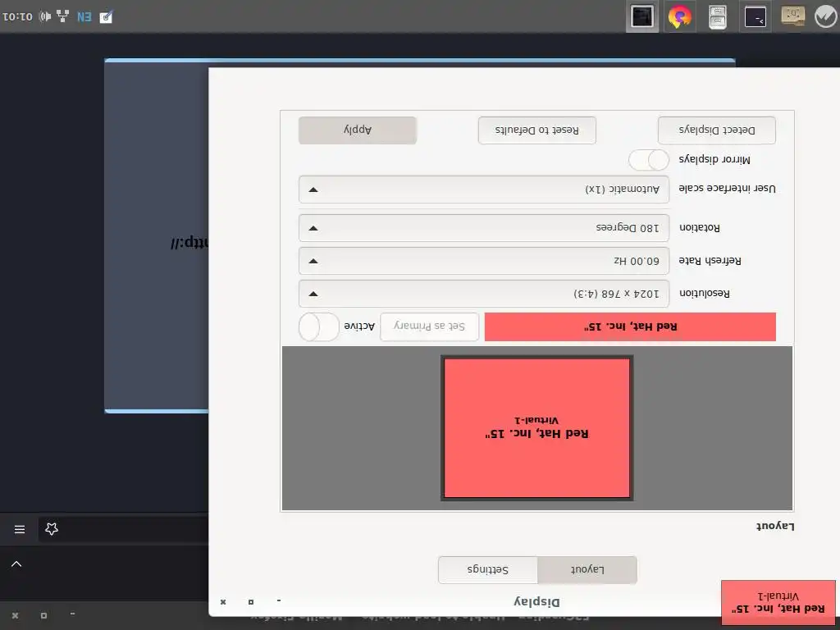Toggle the Mirror displays switch
Viewport: 840px width, 630px height.
649,160
